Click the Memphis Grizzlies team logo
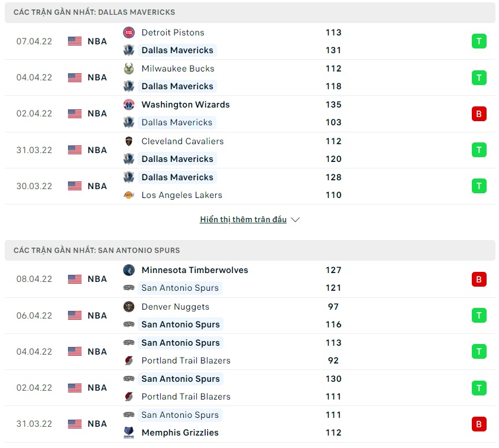This screenshot has height=448, width=499. point(129,433)
